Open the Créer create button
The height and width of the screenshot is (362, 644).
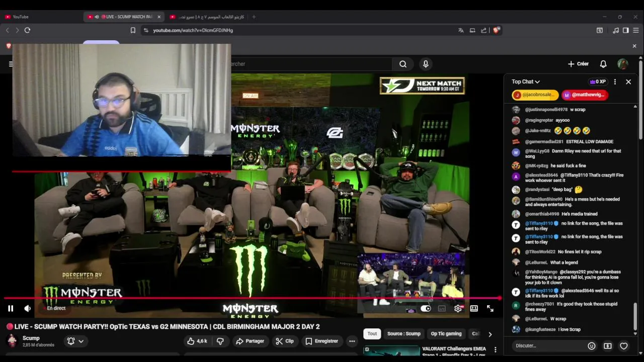(x=578, y=64)
